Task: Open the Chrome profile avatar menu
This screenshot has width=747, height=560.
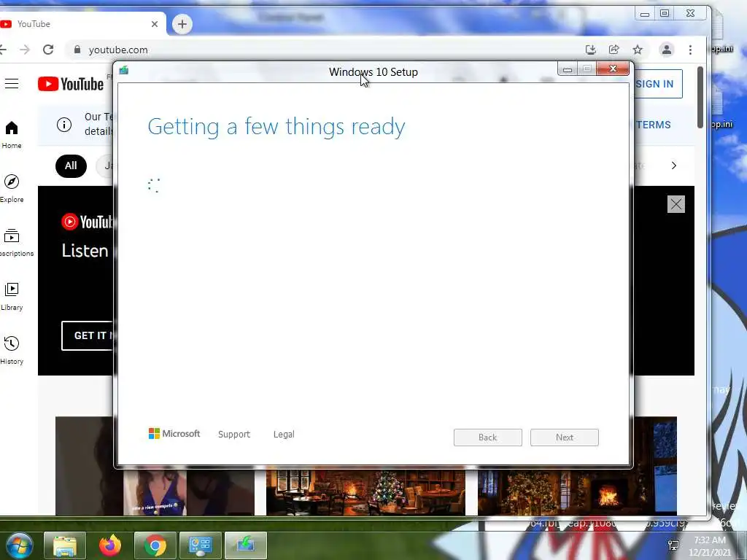Action: (x=667, y=50)
